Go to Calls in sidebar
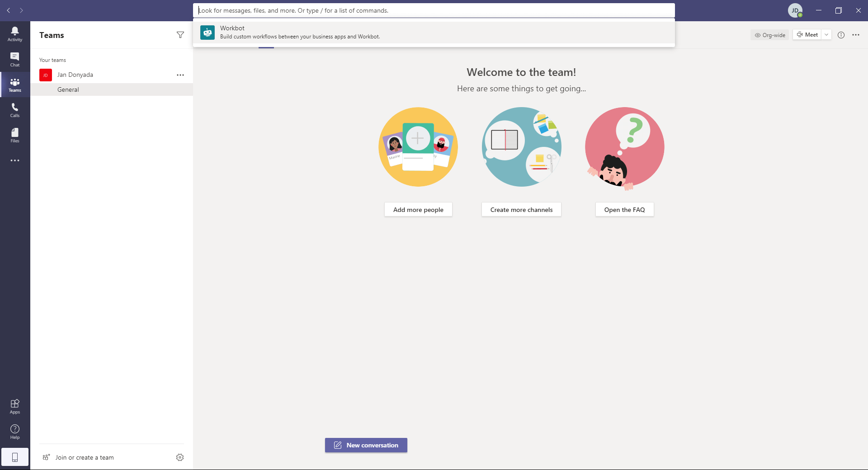The width and height of the screenshot is (868, 470). pyautogui.click(x=15, y=110)
